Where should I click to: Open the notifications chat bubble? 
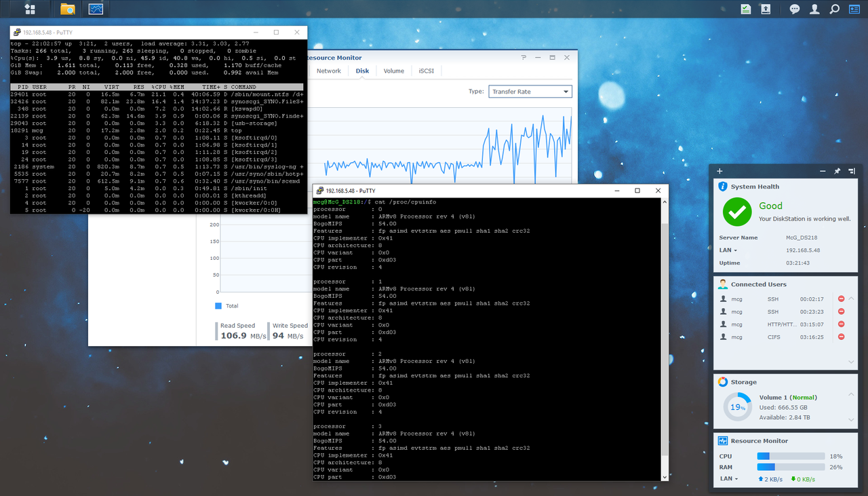coord(793,9)
